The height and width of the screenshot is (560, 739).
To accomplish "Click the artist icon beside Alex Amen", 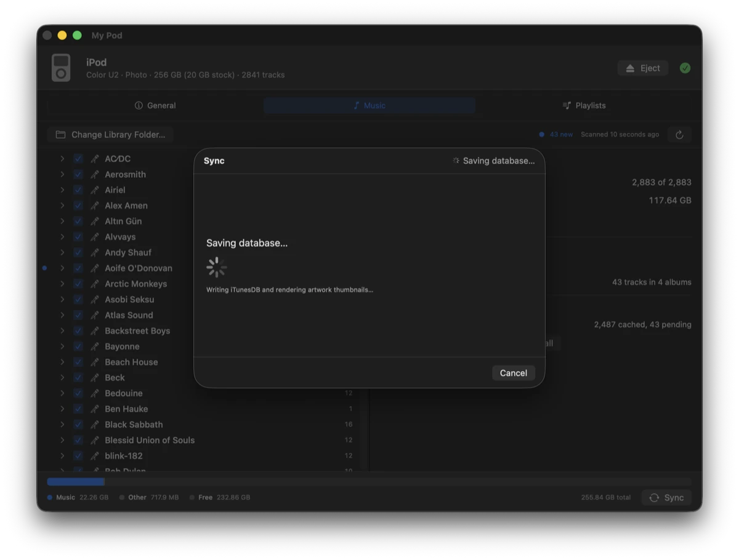I will click(x=95, y=206).
